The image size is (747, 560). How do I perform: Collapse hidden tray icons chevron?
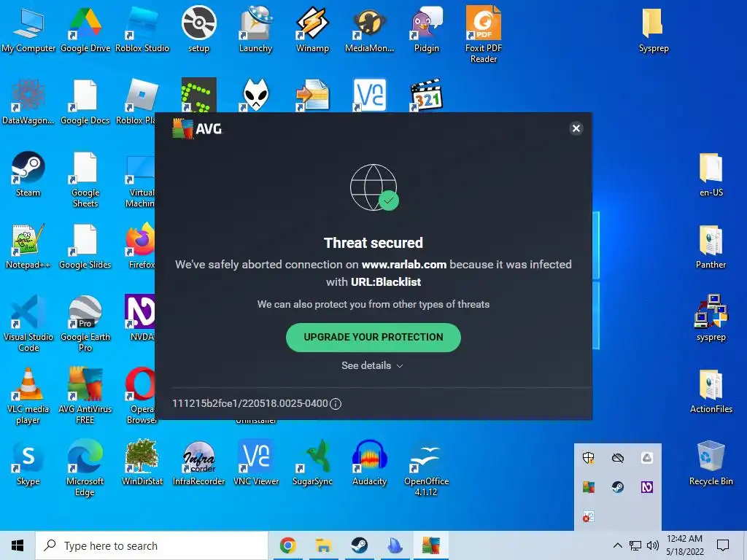(x=617, y=545)
